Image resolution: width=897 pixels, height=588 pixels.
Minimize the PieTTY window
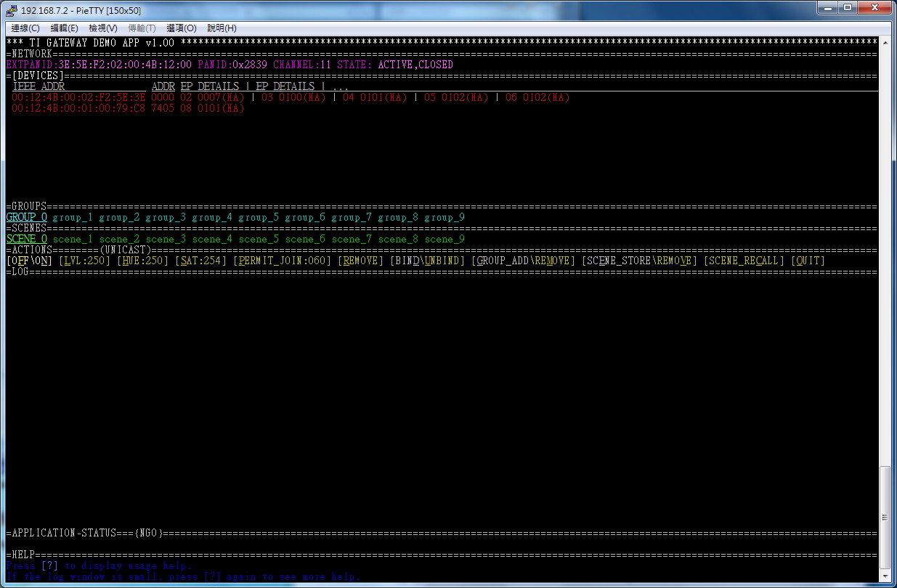tap(827, 8)
